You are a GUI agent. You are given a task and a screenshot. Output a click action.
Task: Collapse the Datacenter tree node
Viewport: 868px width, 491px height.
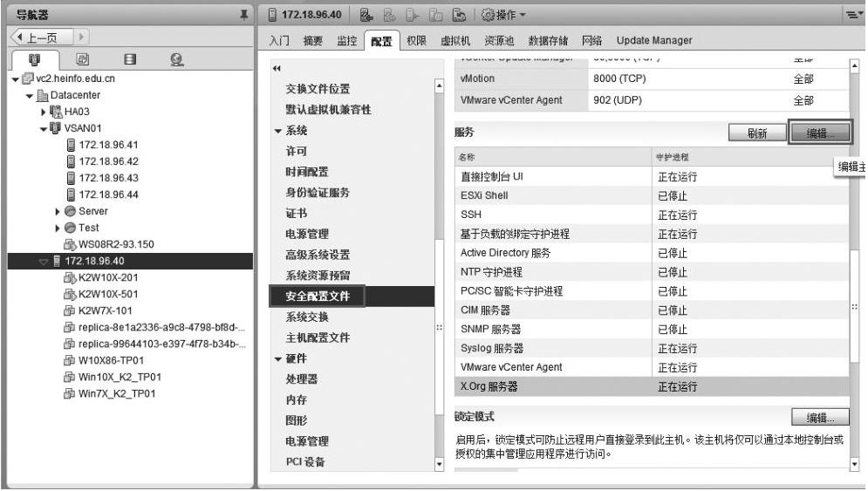coord(30,96)
